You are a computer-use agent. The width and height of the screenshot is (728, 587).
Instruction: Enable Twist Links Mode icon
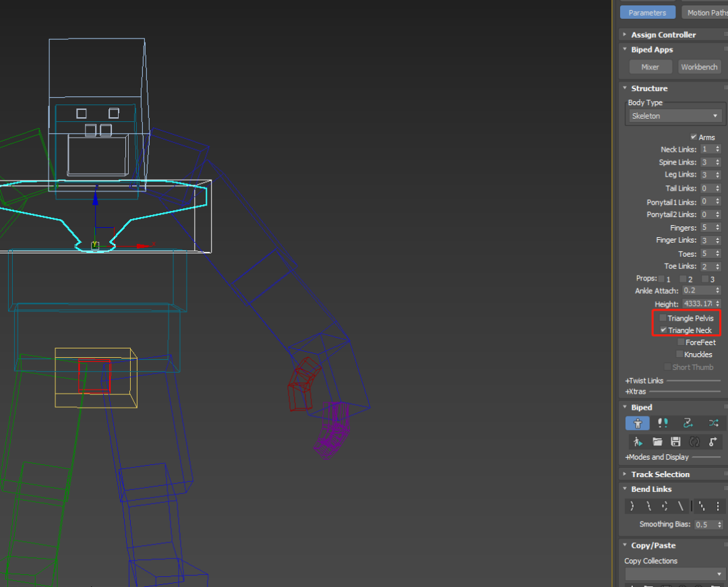coord(648,506)
